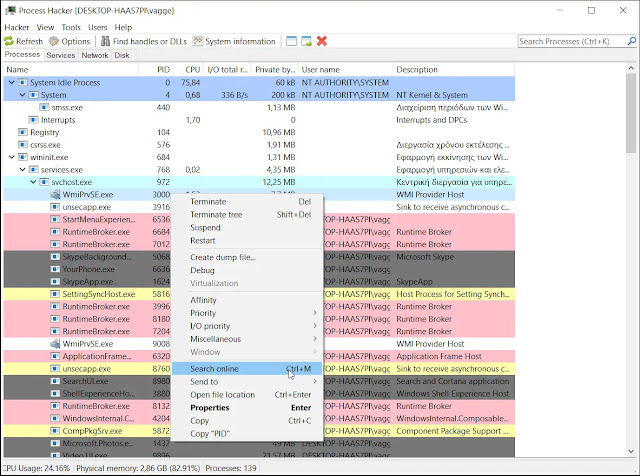Click the Registry process icon

23,133
